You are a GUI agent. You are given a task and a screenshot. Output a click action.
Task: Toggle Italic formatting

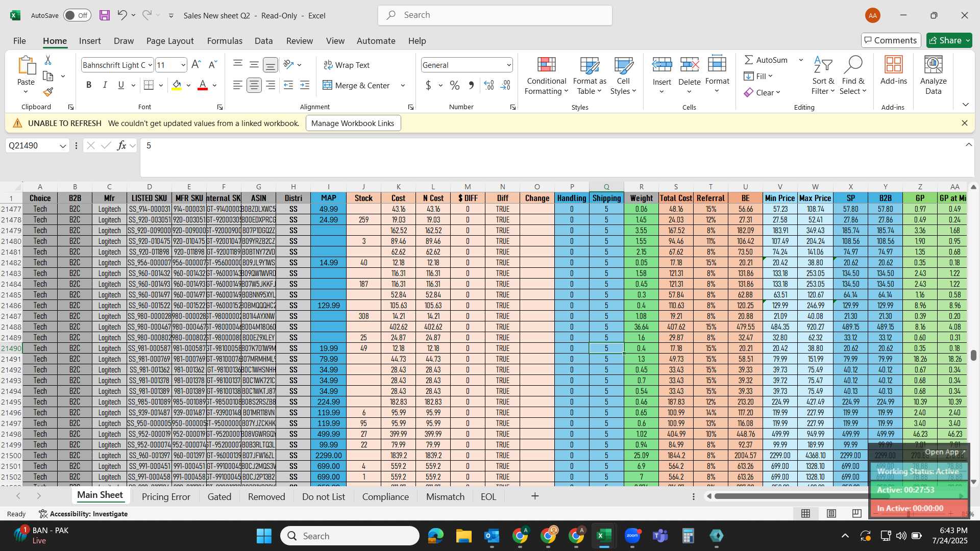(105, 85)
